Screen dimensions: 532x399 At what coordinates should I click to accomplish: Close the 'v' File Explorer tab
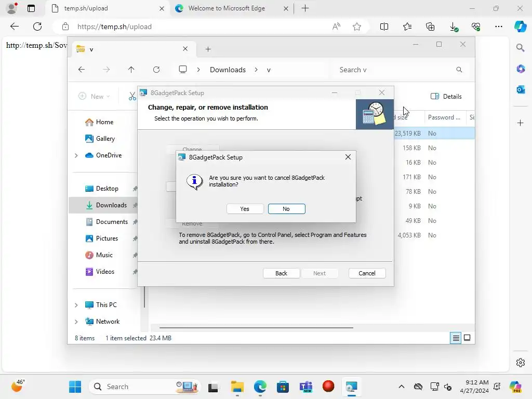click(x=185, y=49)
